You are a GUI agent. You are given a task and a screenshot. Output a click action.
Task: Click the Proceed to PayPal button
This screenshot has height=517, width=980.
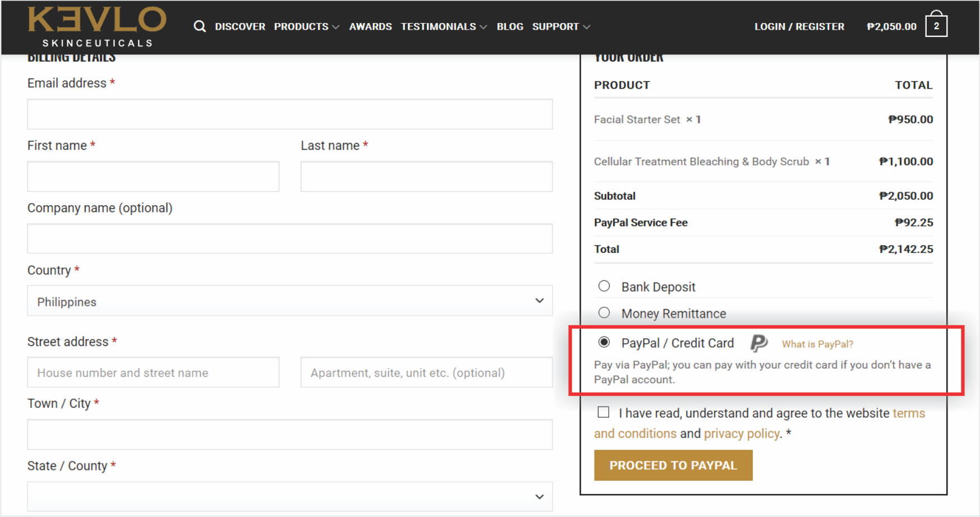coord(673,465)
